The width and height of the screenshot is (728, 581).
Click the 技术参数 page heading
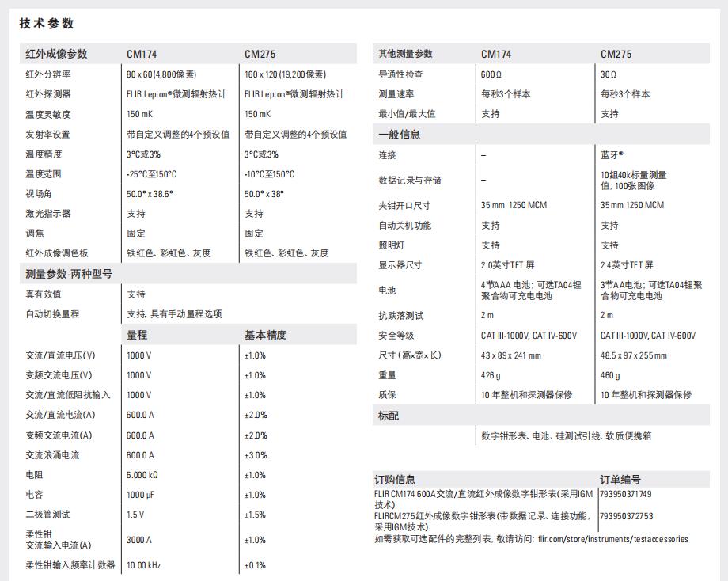[47, 23]
